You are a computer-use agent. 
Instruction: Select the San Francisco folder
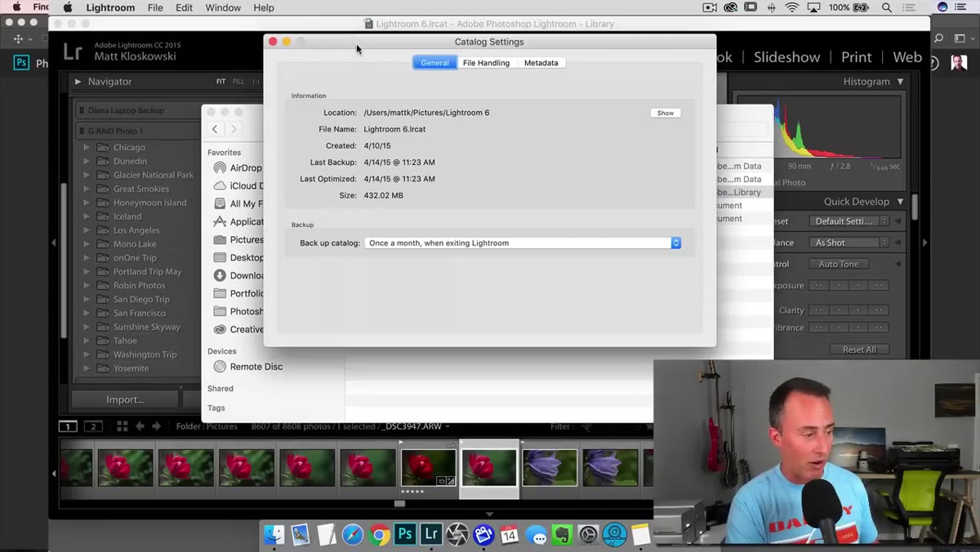(140, 313)
